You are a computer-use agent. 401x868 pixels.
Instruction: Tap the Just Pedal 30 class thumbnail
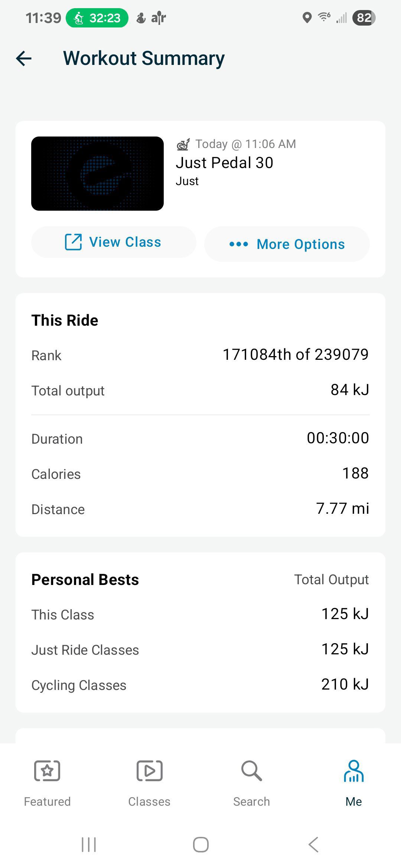tap(97, 174)
